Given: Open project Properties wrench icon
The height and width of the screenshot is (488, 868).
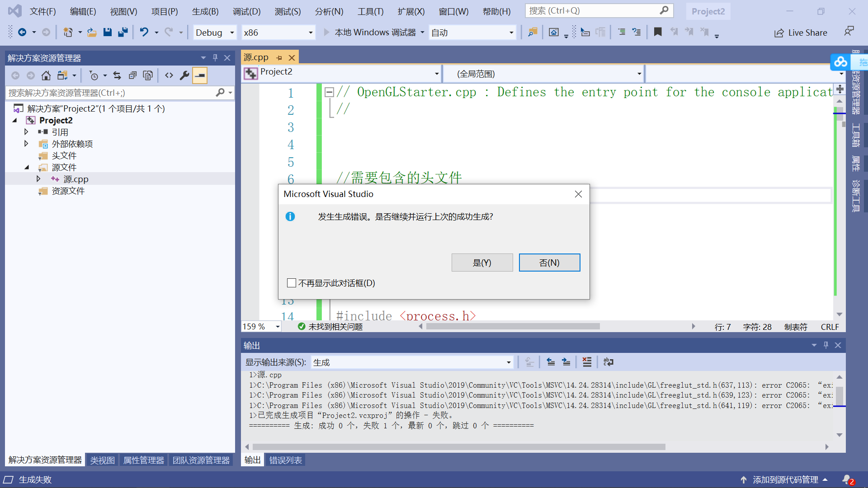Looking at the screenshot, I should (184, 75).
